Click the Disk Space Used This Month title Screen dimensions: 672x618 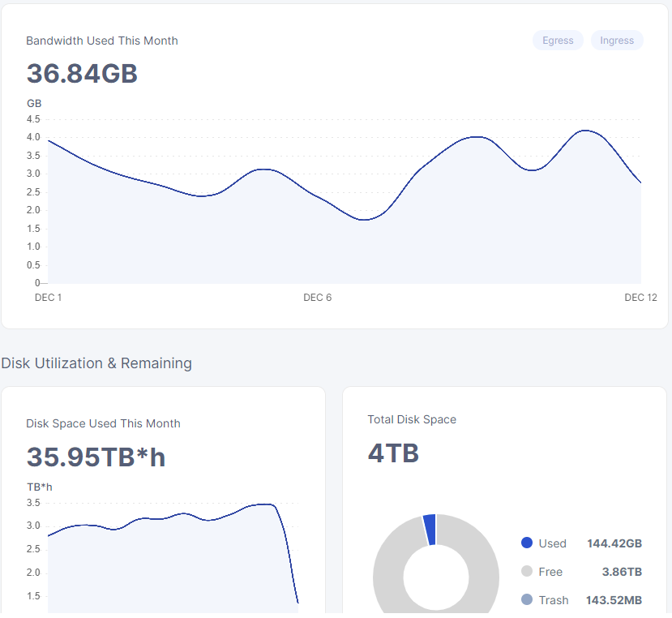click(x=103, y=423)
